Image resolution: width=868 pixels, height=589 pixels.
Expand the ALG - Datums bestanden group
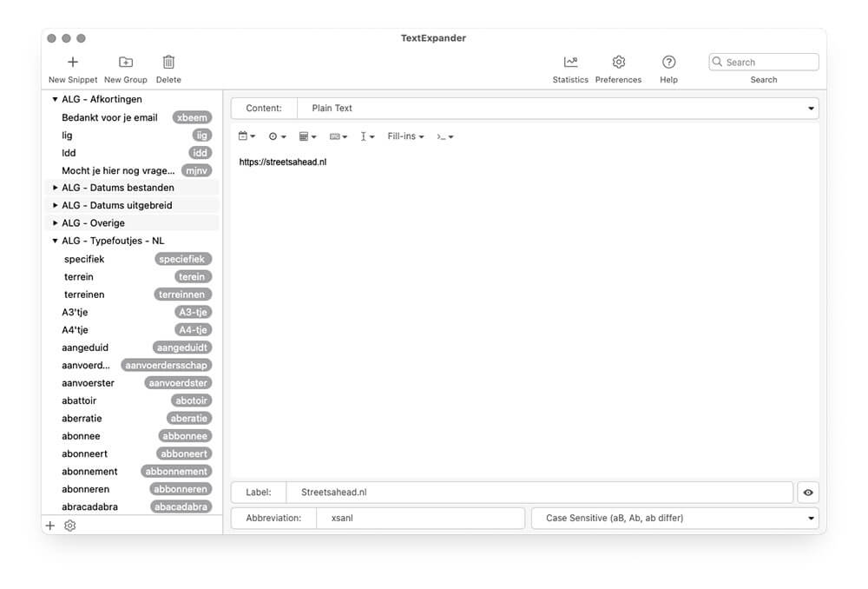click(55, 187)
